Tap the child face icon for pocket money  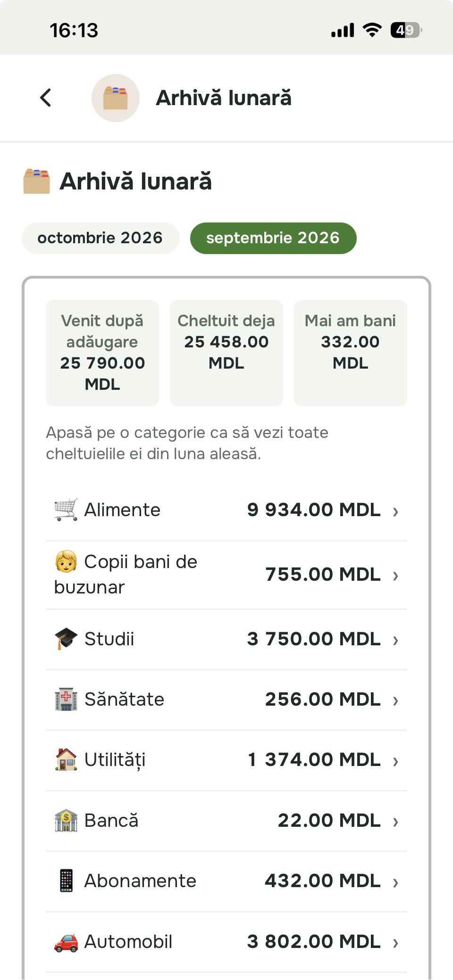point(66,561)
